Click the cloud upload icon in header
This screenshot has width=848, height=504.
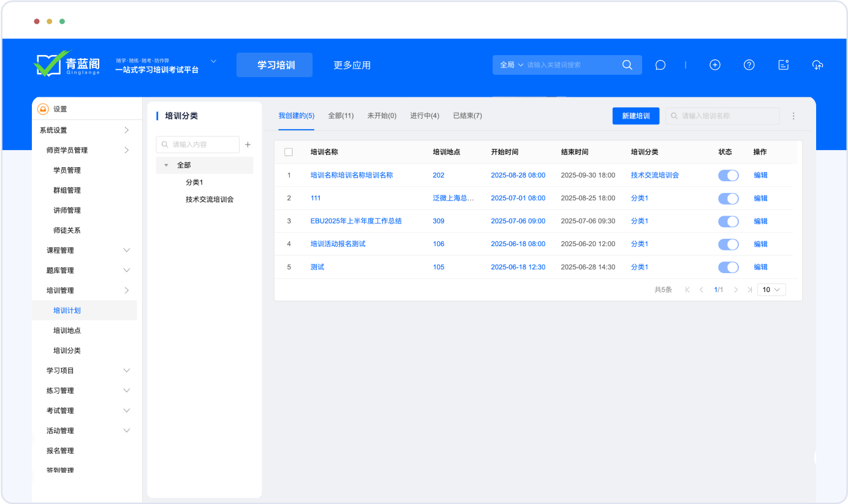click(817, 65)
